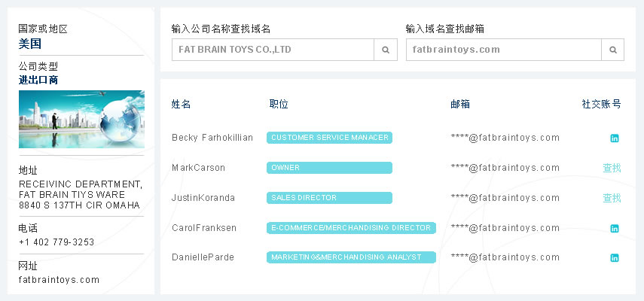Select the E-COMMERCE/MERCHANDISING DIRECTOR tag
Screen dimensions: 644x301
click(x=351, y=228)
